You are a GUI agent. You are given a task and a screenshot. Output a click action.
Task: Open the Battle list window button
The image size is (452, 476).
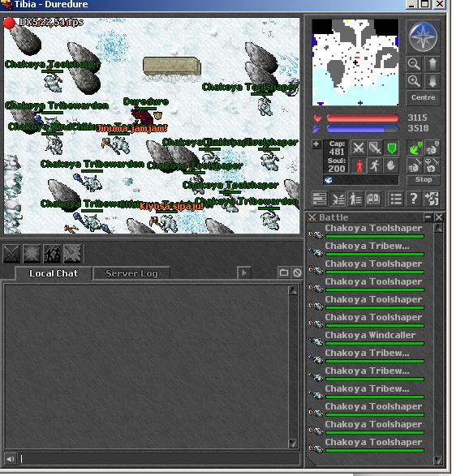click(x=338, y=199)
